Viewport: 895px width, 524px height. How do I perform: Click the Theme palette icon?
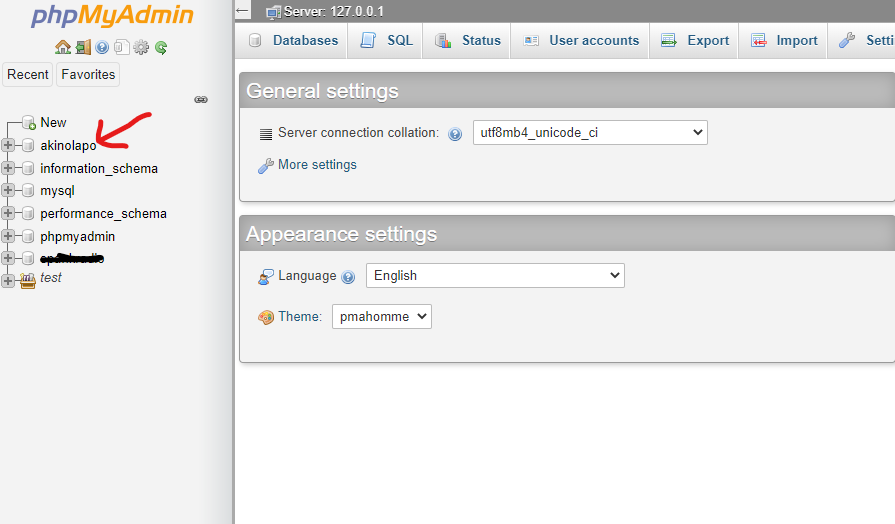266,317
